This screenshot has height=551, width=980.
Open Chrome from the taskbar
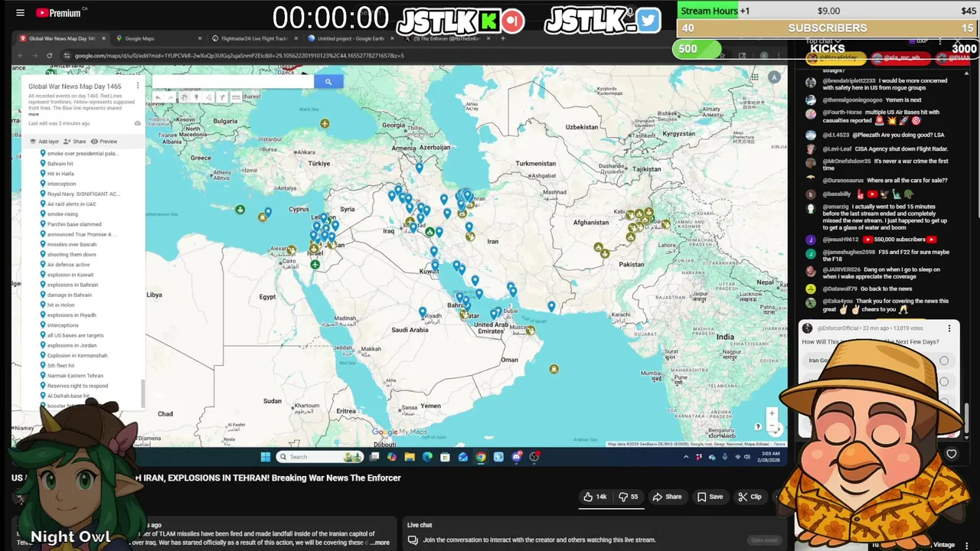click(480, 457)
